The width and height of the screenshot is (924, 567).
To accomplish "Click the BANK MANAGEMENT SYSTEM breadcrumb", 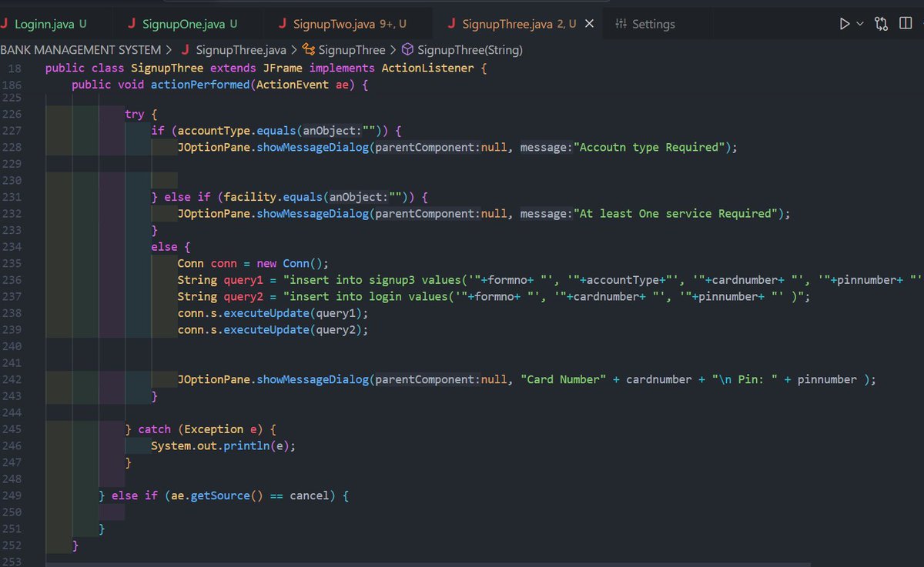I will point(80,50).
